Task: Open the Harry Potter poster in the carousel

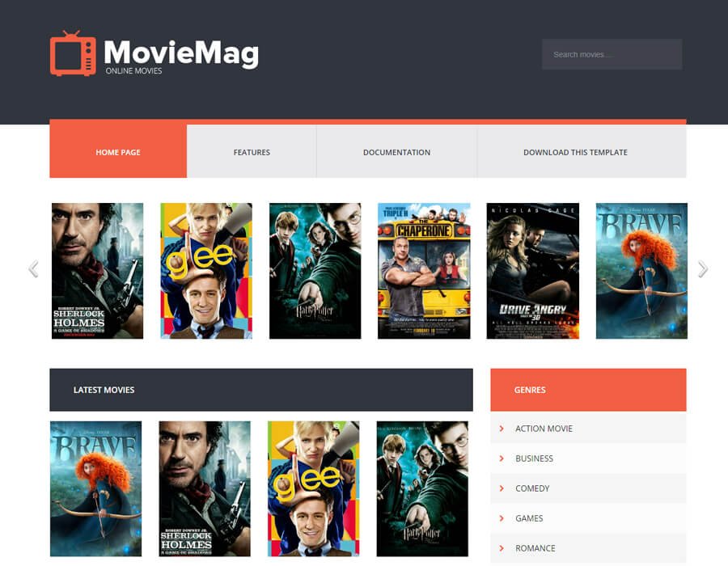Action: (315, 271)
